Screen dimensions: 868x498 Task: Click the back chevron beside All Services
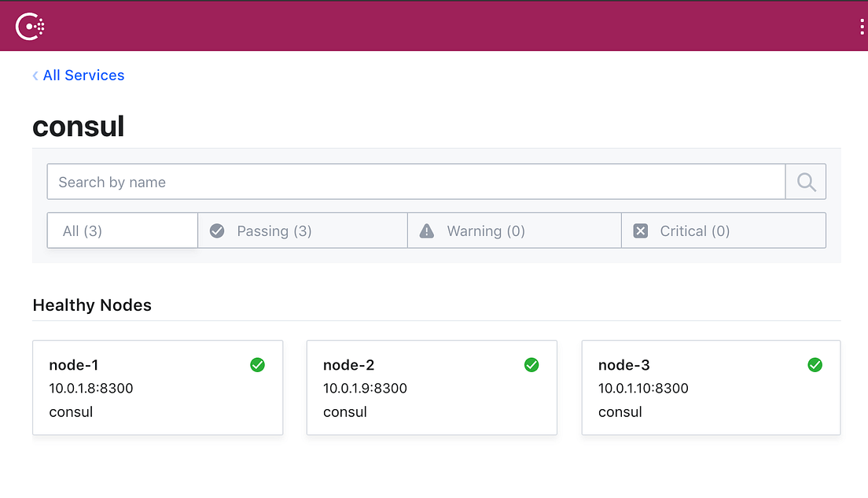35,76
